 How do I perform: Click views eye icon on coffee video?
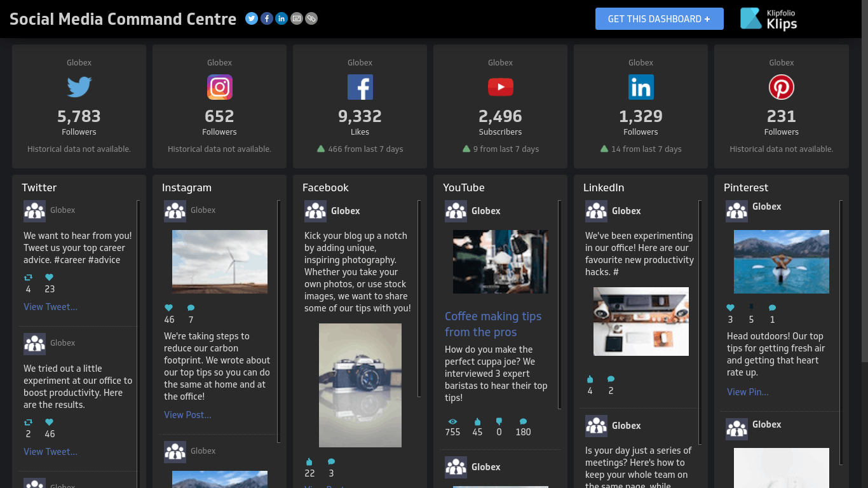[x=452, y=421]
